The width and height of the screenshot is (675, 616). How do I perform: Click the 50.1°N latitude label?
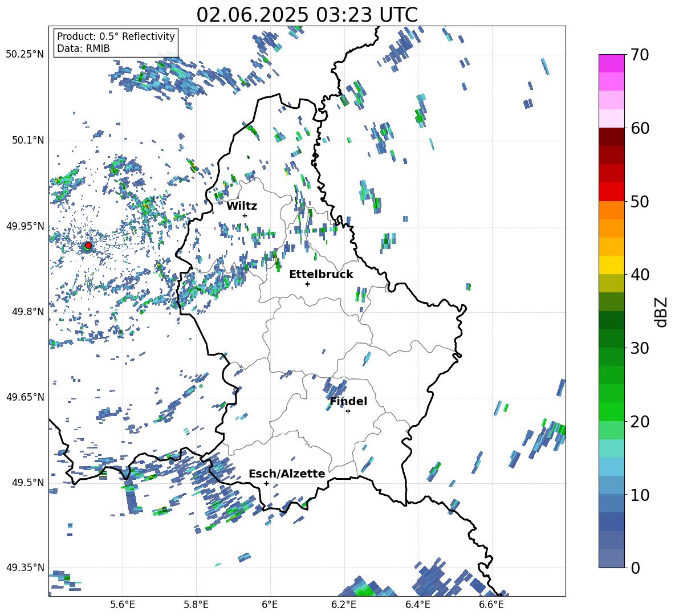(27, 140)
